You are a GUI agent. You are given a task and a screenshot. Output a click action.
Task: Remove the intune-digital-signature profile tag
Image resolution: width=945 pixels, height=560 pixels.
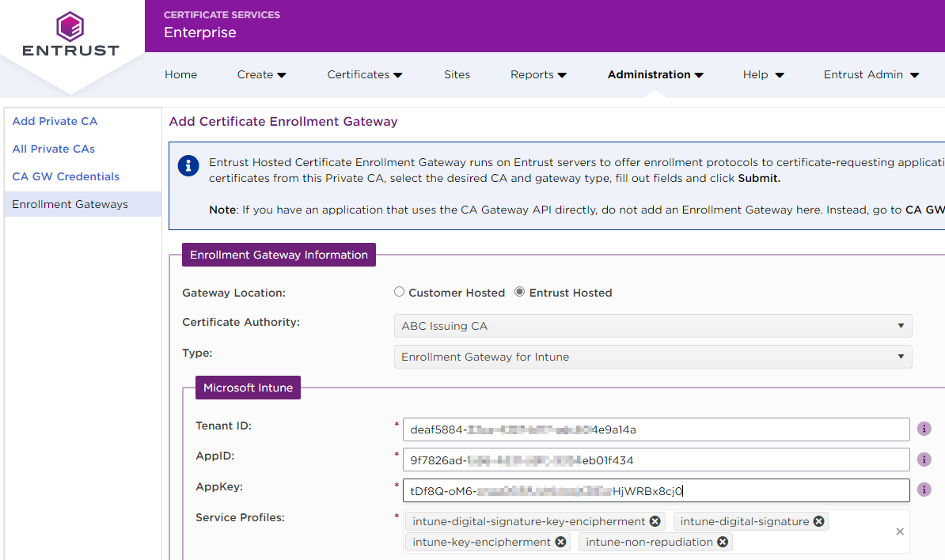point(818,521)
